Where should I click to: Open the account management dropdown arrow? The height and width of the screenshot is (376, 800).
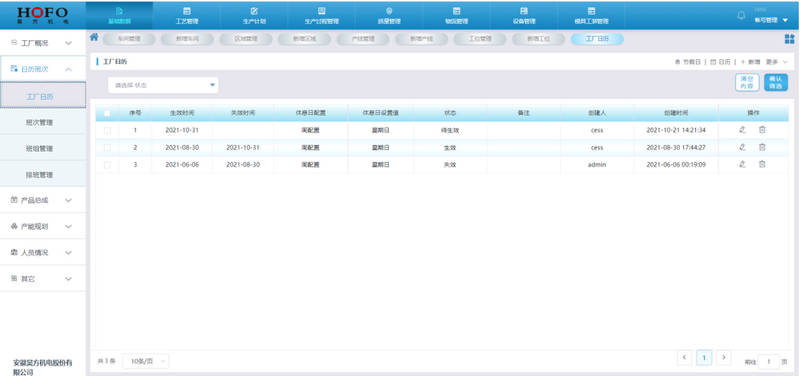pyautogui.click(x=785, y=20)
